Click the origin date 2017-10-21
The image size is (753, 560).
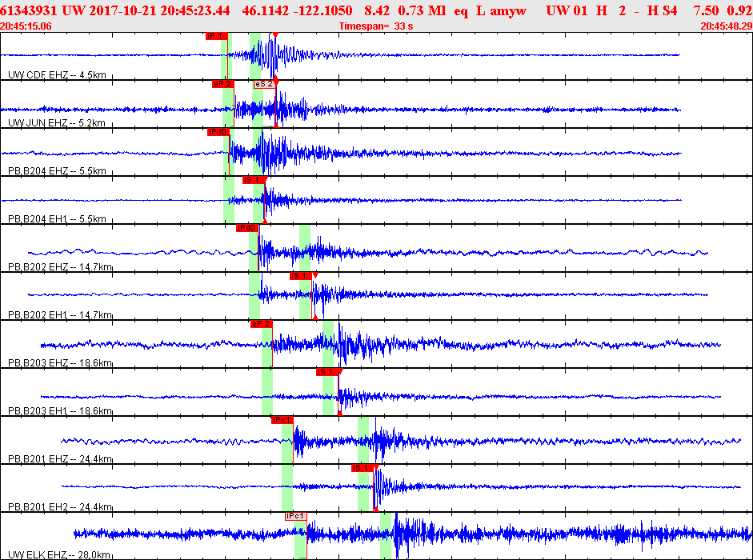[x=123, y=10]
